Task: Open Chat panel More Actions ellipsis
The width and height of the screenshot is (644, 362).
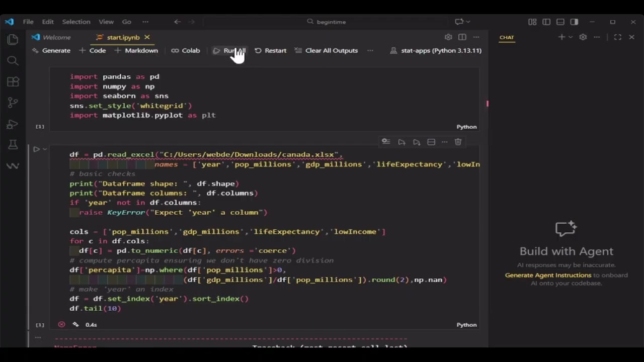Action: (597, 37)
